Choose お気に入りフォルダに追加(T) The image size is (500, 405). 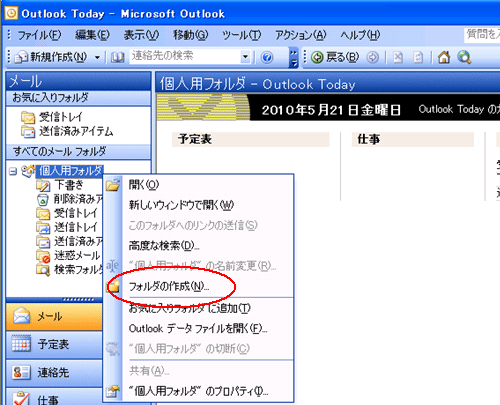(x=198, y=308)
